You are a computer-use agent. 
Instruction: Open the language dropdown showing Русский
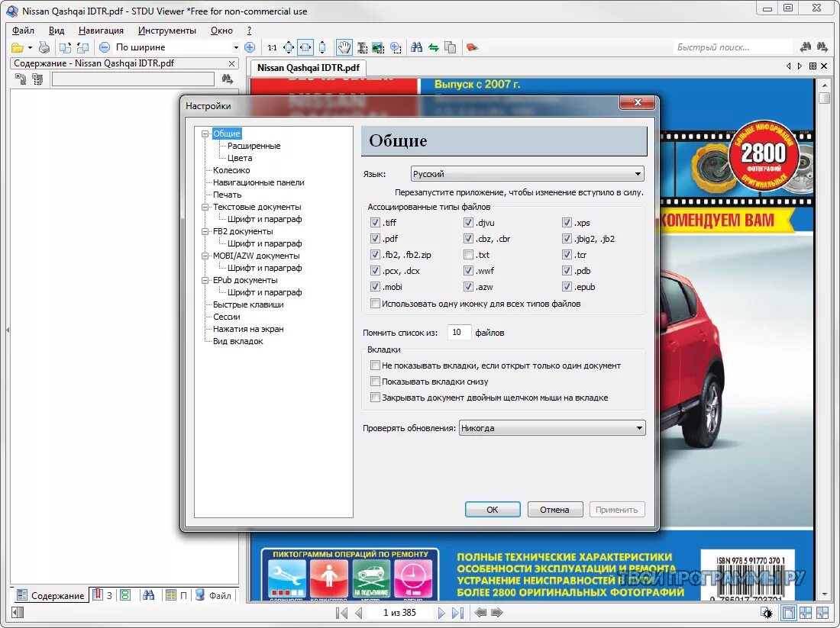pos(527,173)
